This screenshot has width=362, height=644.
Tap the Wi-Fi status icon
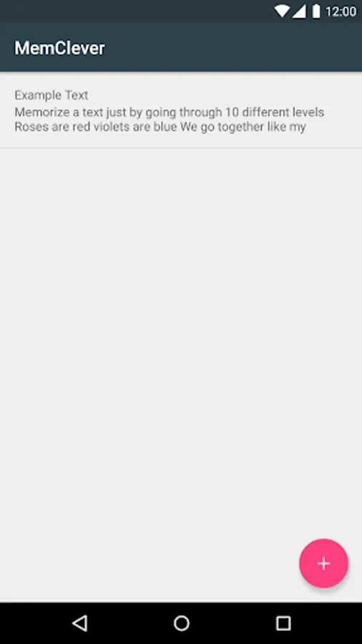(x=282, y=11)
